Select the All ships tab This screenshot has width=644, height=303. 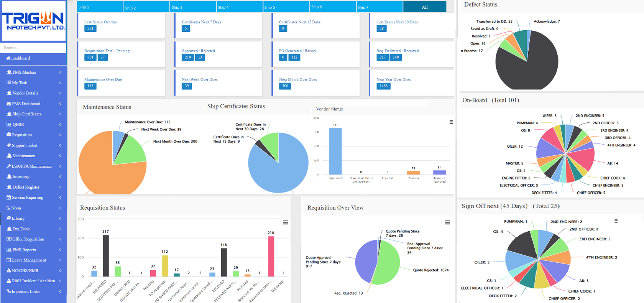(425, 7)
